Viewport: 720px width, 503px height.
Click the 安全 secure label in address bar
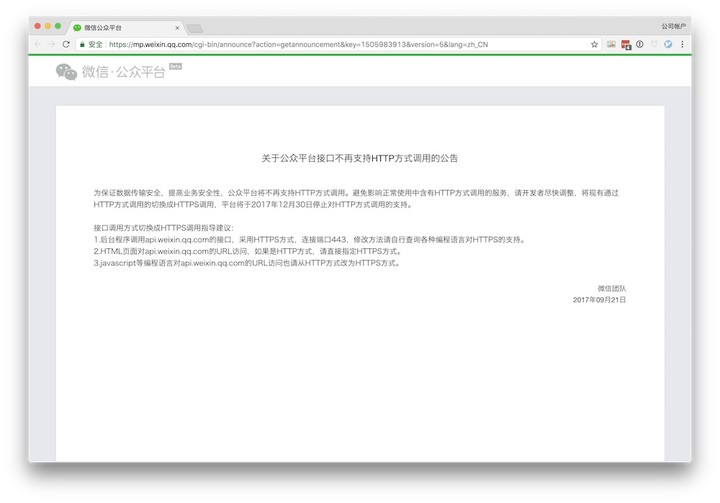pos(96,45)
